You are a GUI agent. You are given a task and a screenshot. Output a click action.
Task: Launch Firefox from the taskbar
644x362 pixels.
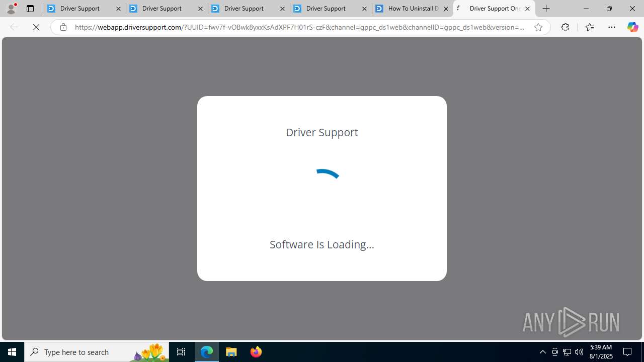[256, 352]
